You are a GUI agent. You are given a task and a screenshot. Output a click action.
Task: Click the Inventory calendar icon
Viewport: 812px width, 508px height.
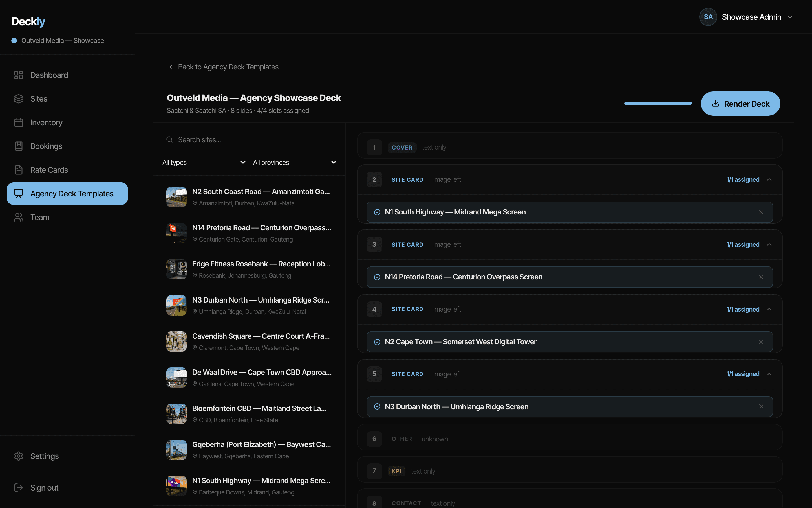coord(18,122)
